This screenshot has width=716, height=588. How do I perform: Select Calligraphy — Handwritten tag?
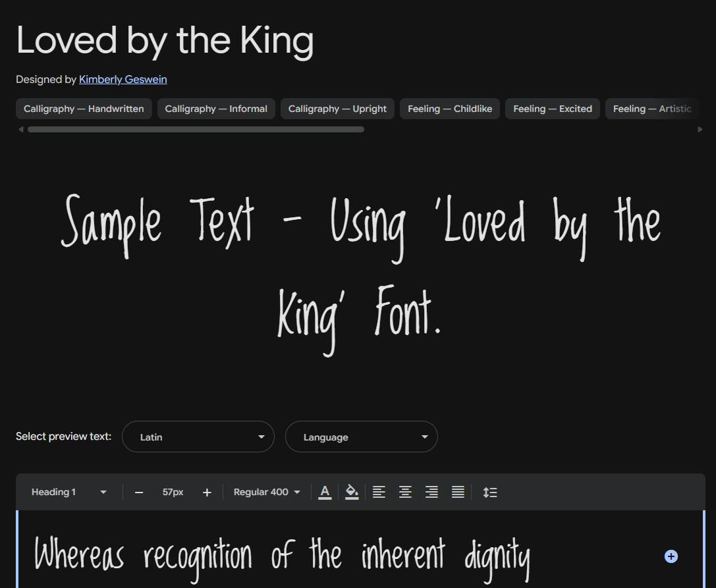tap(84, 109)
